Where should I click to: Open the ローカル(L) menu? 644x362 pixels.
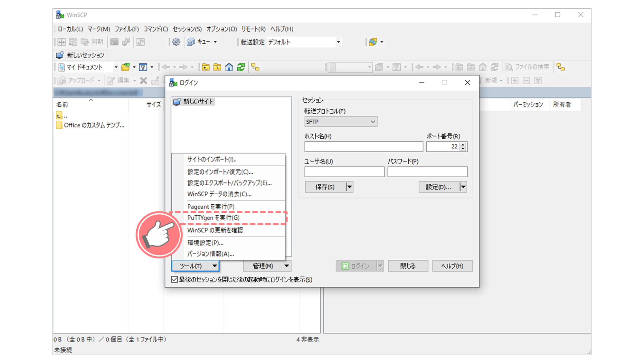pos(70,29)
